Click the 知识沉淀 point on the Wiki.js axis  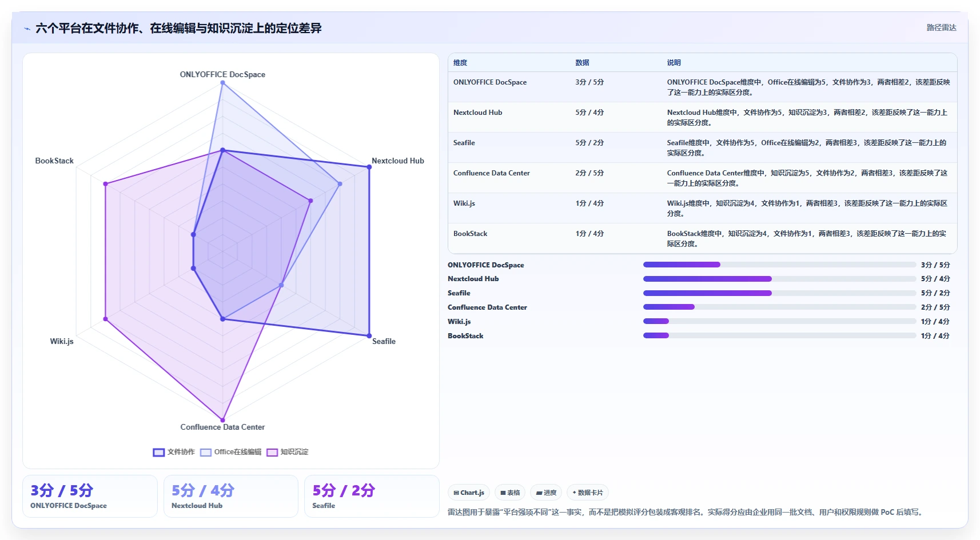(105, 319)
